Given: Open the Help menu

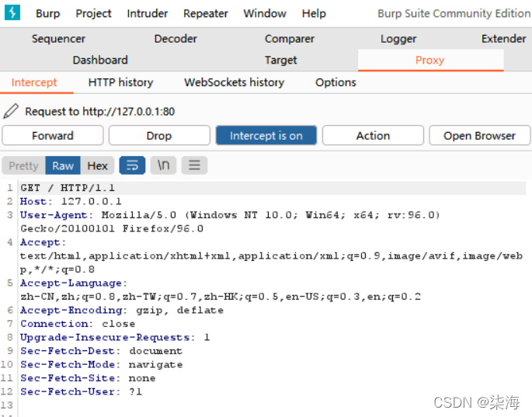Looking at the screenshot, I should pyautogui.click(x=314, y=13).
